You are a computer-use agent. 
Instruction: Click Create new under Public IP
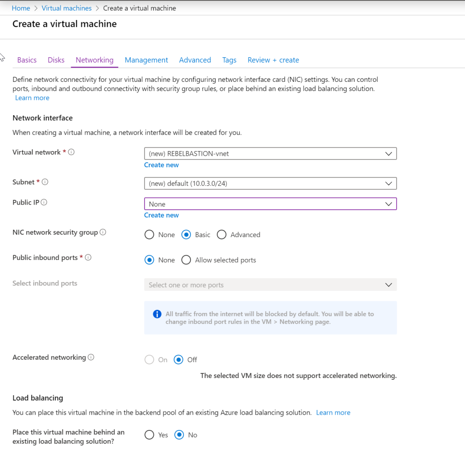pos(161,215)
